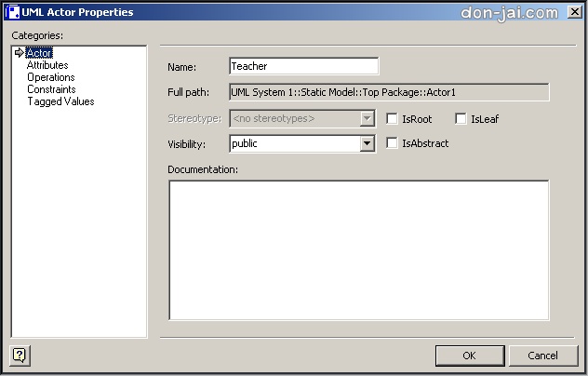Click the help question mark icon

pos(20,355)
